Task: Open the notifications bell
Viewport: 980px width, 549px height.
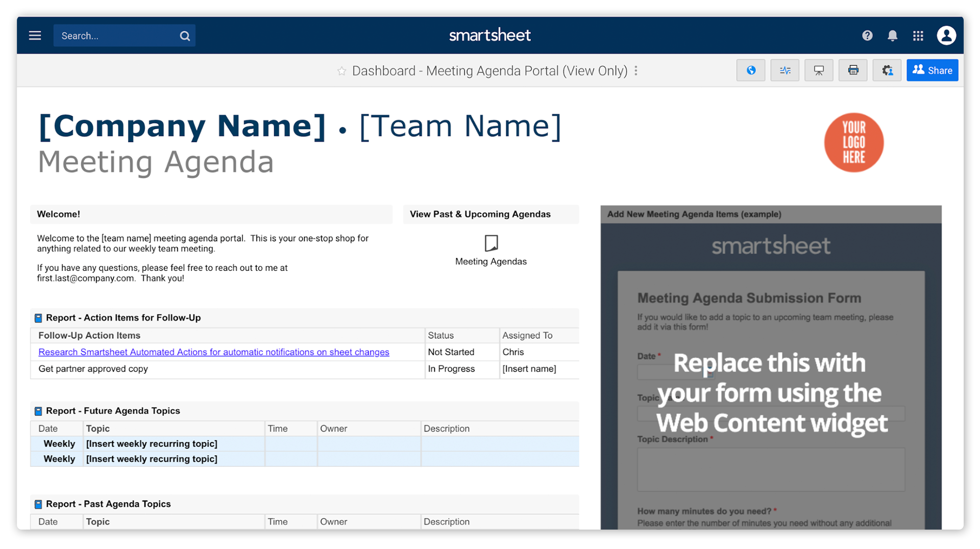Action: pyautogui.click(x=892, y=36)
